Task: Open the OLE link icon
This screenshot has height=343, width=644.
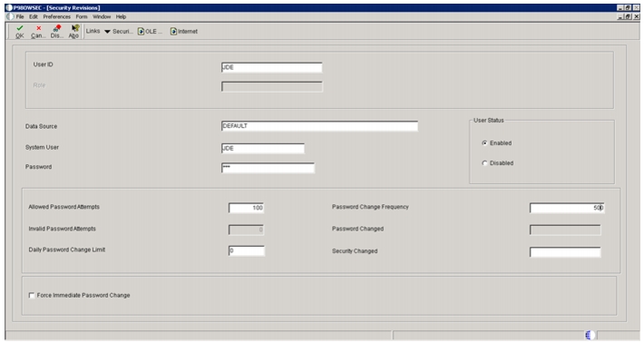Action: click(141, 32)
